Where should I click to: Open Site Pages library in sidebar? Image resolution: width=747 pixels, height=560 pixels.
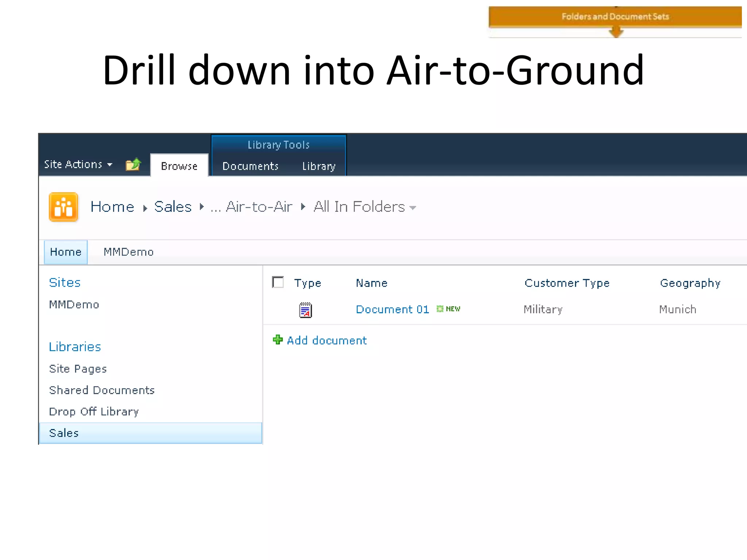(78, 369)
